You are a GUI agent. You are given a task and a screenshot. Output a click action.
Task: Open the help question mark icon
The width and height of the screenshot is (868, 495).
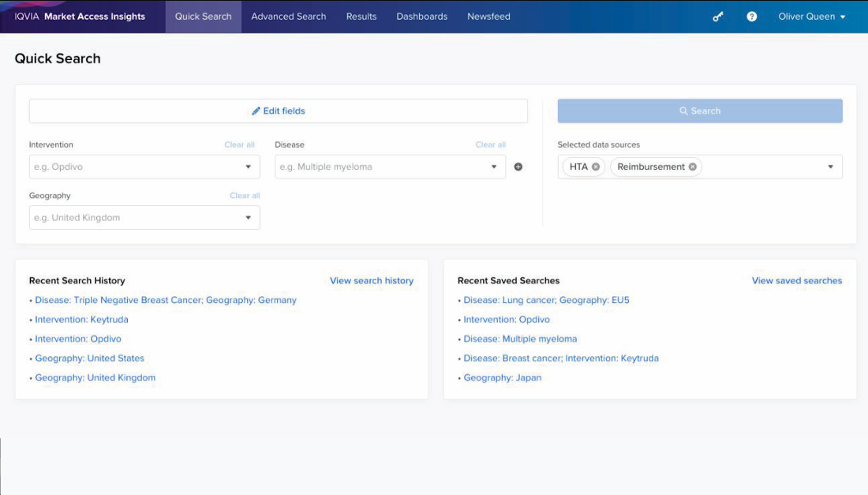point(751,17)
